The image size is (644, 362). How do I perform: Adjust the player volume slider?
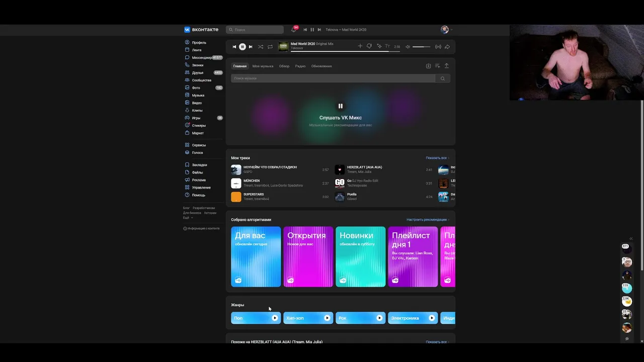(x=422, y=47)
